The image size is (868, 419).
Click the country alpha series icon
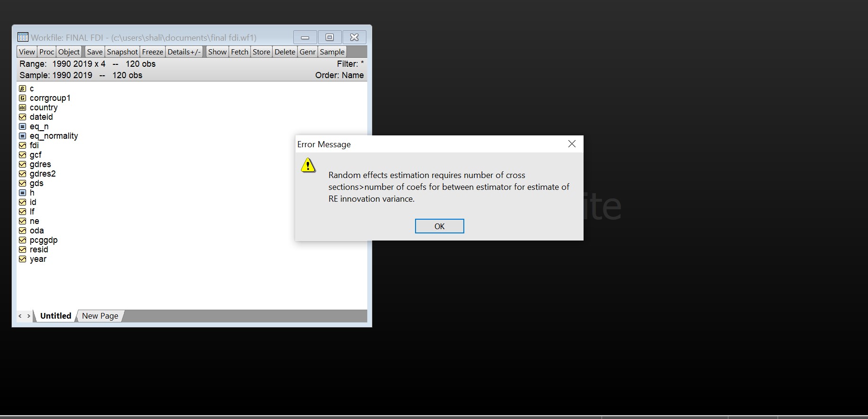[x=22, y=107]
